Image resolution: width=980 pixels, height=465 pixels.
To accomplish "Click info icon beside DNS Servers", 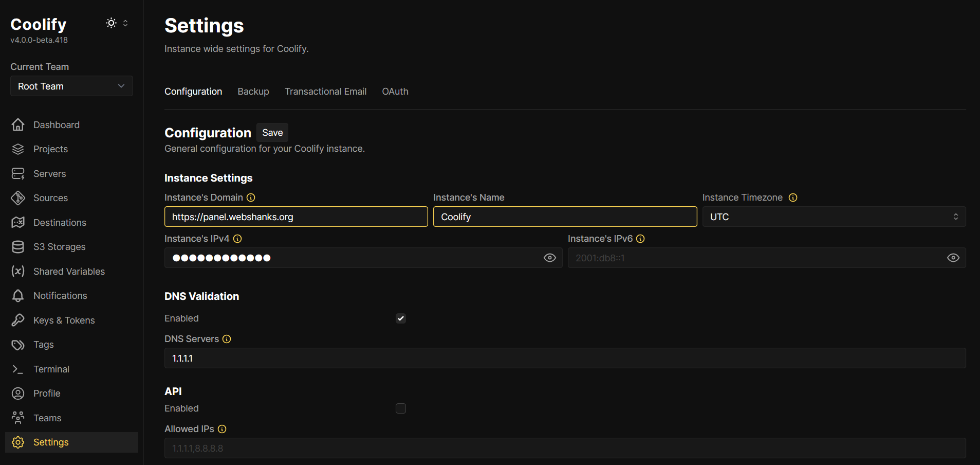I will pyautogui.click(x=227, y=339).
